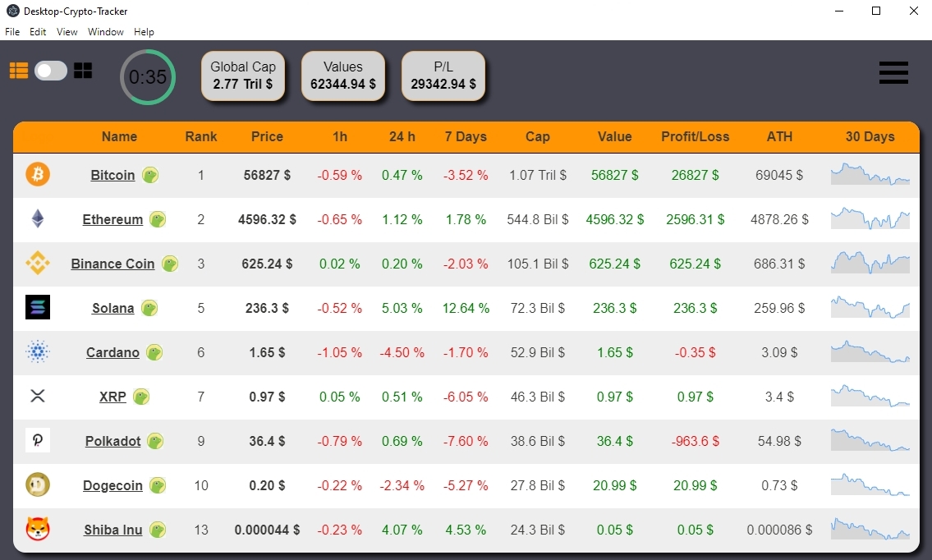Sort by the Profit/Loss column header
Screen dimensions: 932x560
695,137
